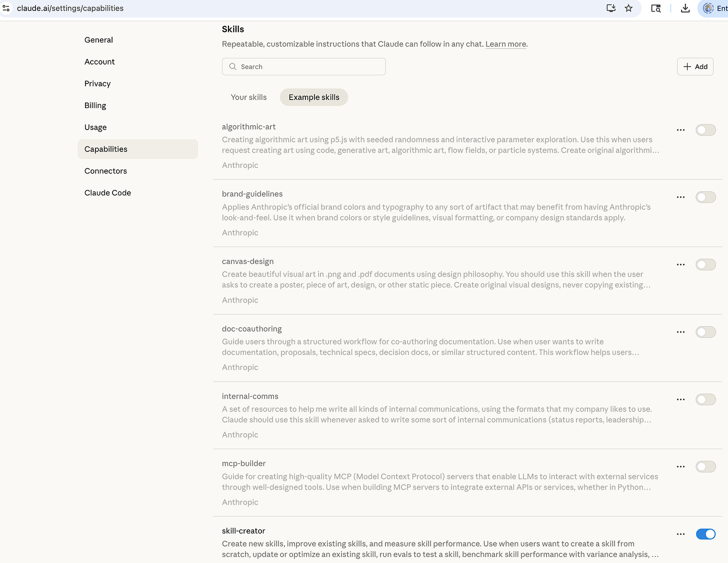Click the install app icon in address bar
The height and width of the screenshot is (563, 728).
[x=611, y=8]
